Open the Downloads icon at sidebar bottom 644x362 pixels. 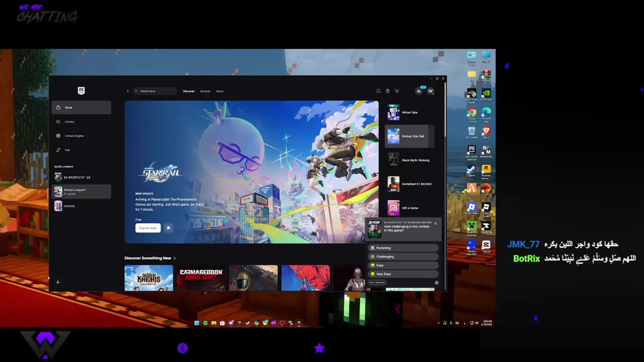(58, 282)
